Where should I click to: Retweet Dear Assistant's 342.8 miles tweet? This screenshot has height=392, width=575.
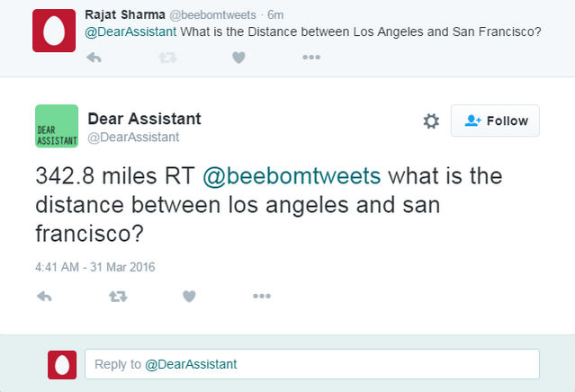click(x=118, y=296)
